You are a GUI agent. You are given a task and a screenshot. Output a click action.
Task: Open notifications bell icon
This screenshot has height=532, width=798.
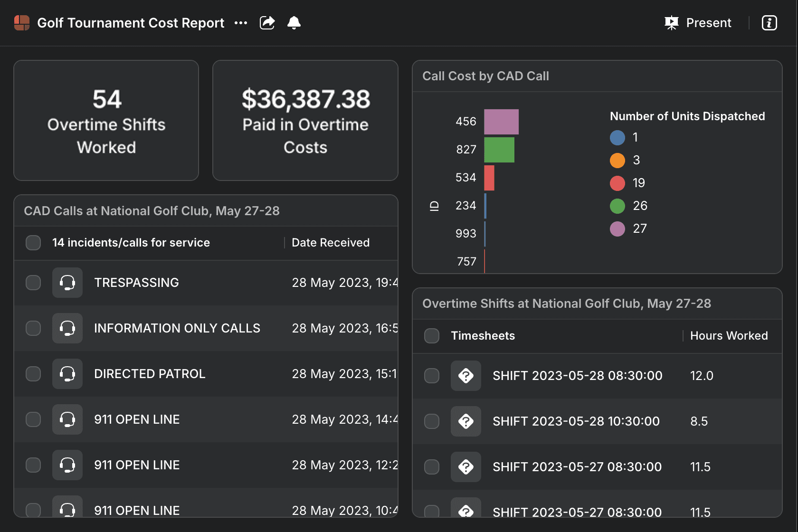pos(294,23)
